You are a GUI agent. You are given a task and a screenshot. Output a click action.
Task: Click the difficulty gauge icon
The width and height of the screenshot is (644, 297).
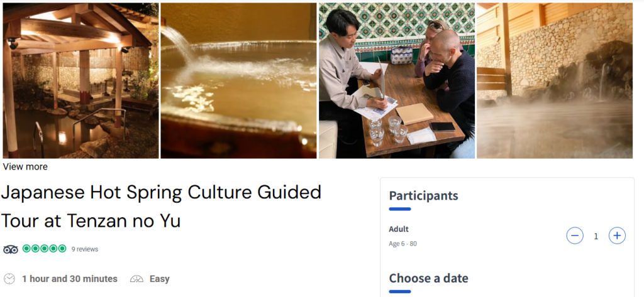tap(136, 279)
